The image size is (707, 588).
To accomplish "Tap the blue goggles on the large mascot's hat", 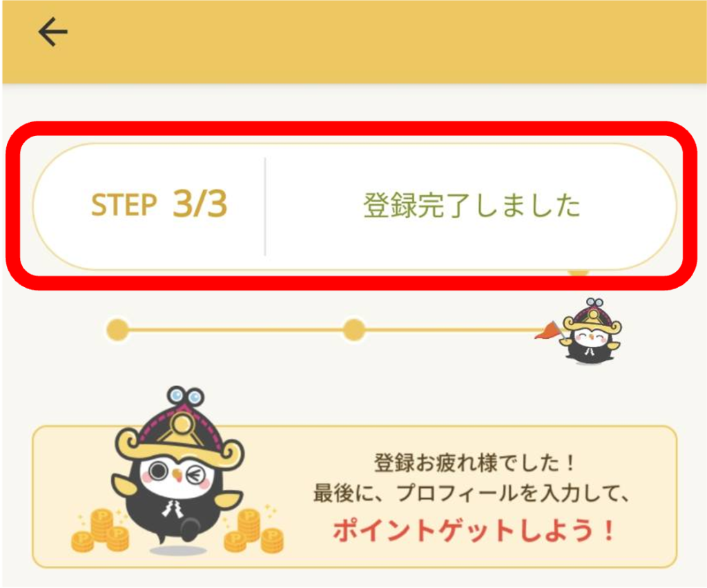I will [x=185, y=397].
